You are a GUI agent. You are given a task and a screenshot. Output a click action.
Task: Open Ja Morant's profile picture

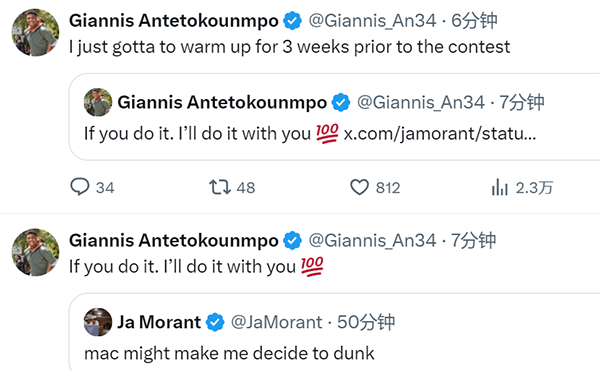[x=98, y=322]
